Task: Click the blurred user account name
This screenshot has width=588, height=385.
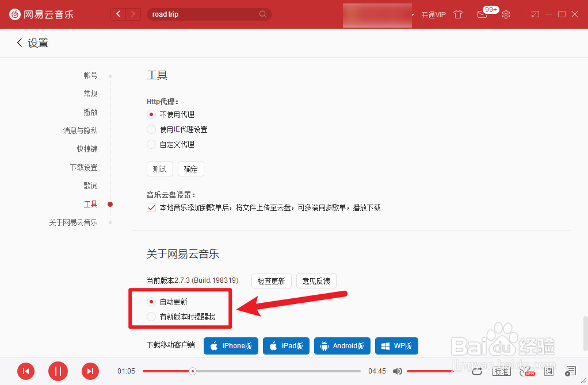Action: (x=377, y=16)
